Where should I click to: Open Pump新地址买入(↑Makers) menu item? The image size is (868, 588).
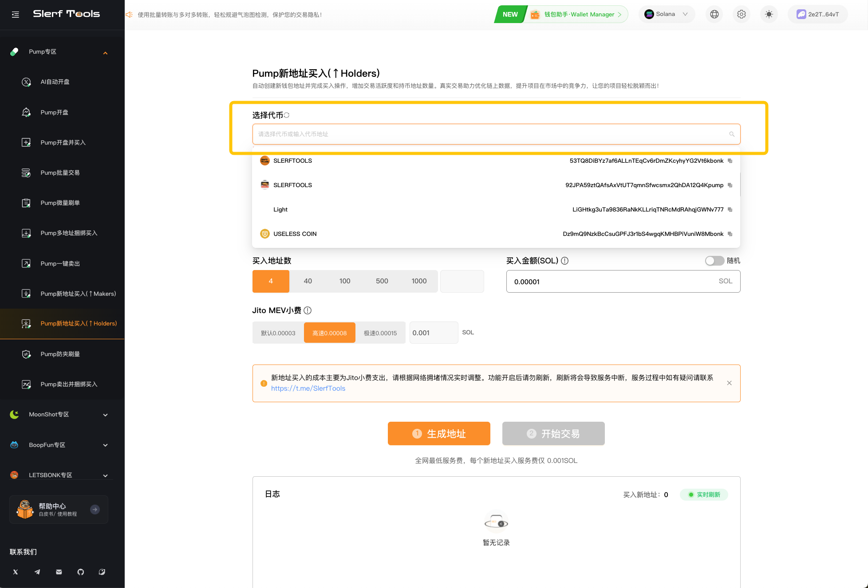coord(62,294)
